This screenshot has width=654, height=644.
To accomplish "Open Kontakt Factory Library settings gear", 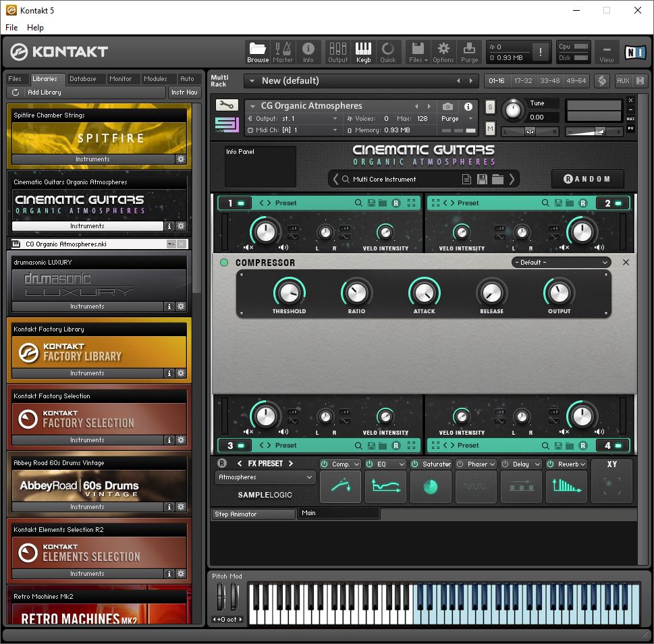I will pyautogui.click(x=181, y=373).
